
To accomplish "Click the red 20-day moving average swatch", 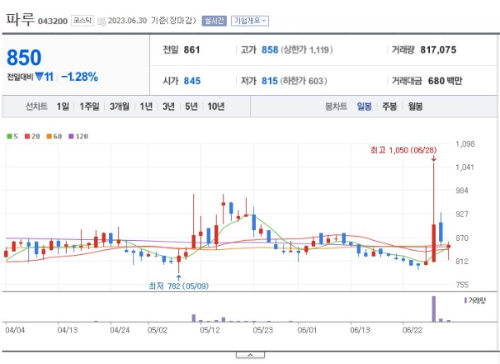I will pos(27,136).
